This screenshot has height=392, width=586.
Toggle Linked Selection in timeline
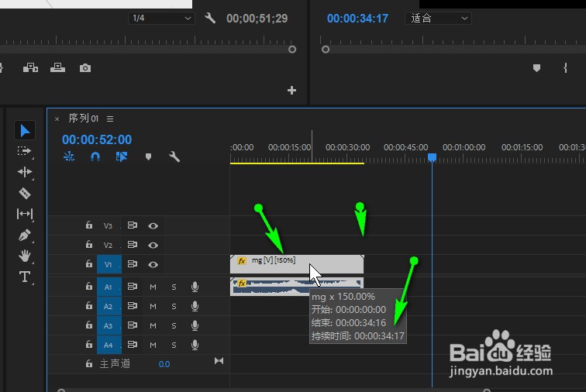point(122,156)
